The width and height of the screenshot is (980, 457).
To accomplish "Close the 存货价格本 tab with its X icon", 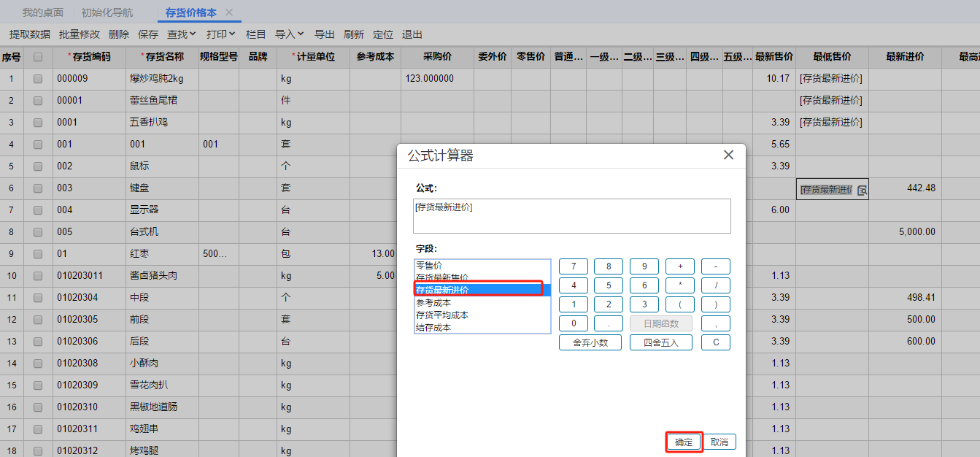I will (229, 12).
